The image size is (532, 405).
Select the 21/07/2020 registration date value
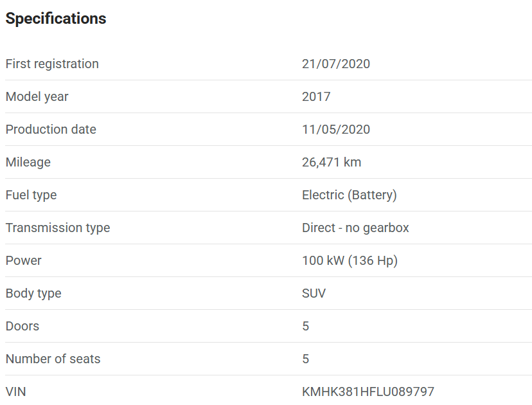click(x=336, y=64)
